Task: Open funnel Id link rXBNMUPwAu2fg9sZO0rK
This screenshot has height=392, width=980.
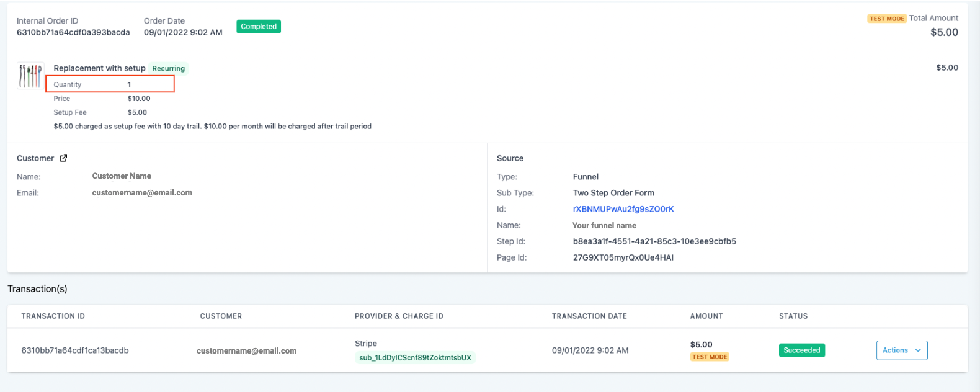Action: click(623, 209)
